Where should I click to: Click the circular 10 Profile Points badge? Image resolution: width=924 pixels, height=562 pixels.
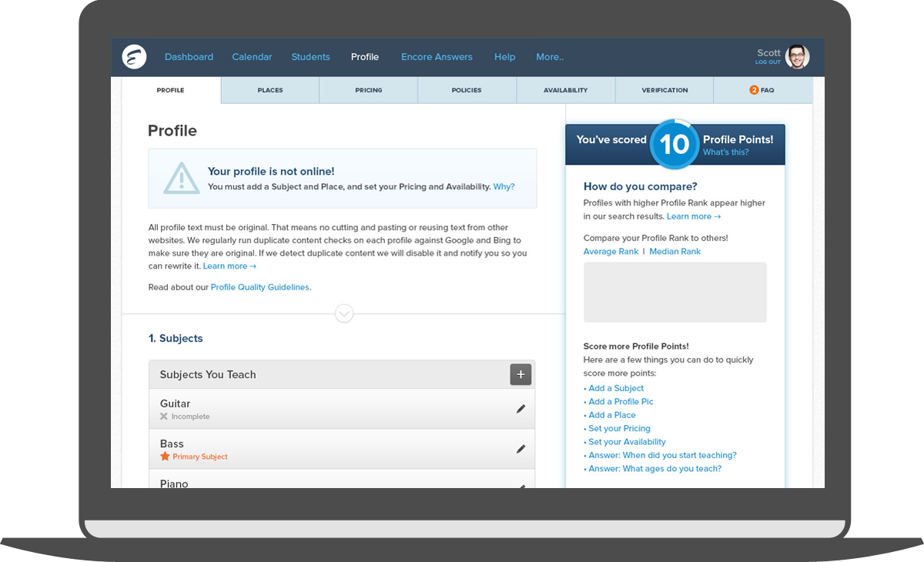tap(674, 144)
